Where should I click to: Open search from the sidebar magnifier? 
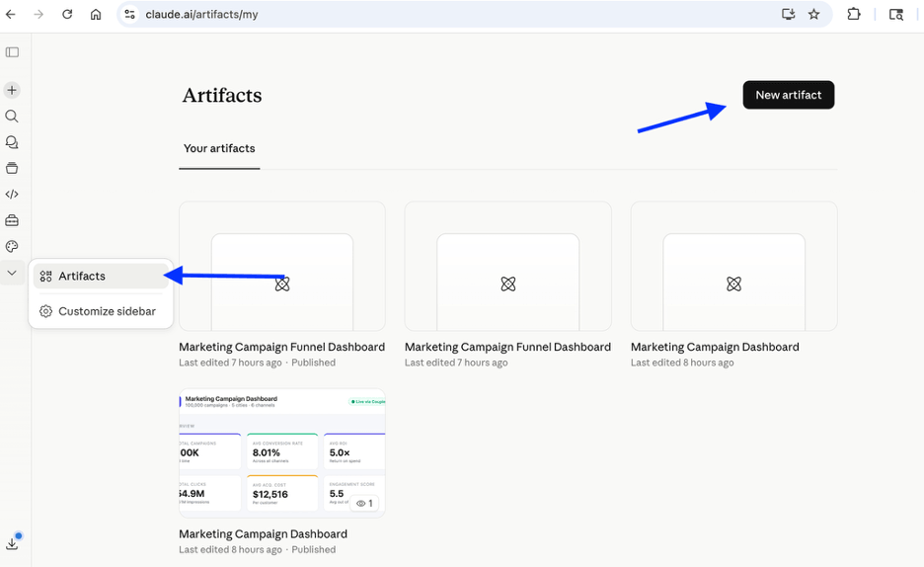[x=12, y=117]
